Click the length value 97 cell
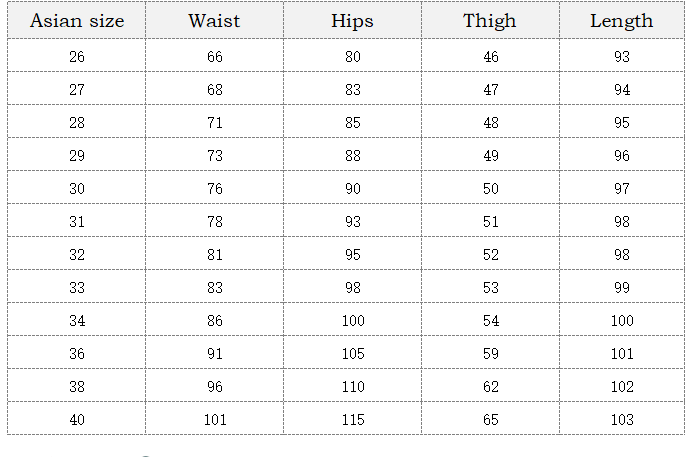This screenshot has width=700, height=457. (x=621, y=189)
